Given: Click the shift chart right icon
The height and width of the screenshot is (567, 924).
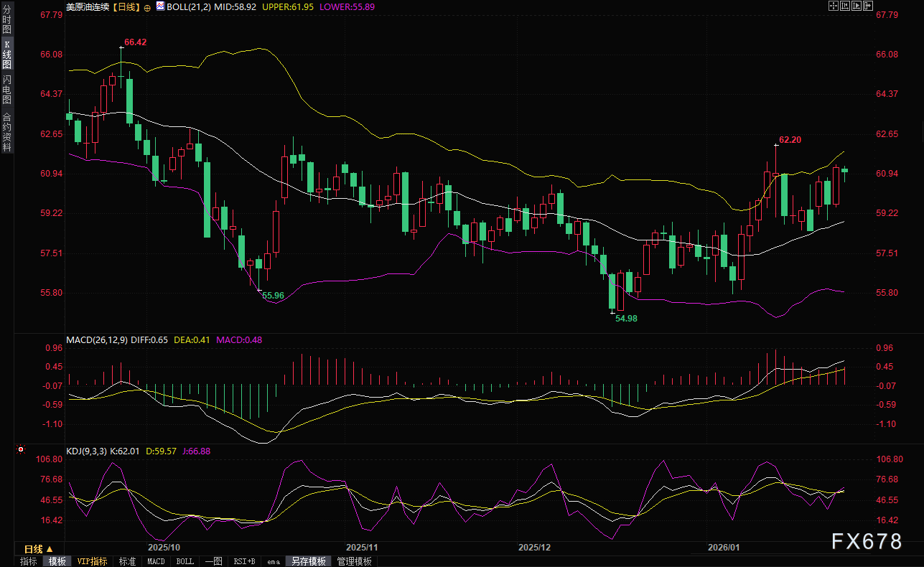Looking at the screenshot, I should [856, 6].
